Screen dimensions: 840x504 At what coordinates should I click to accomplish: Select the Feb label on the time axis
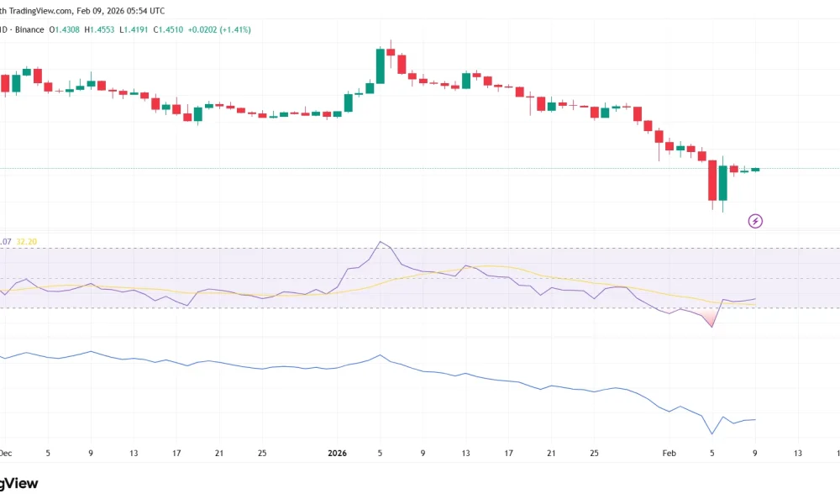669,453
